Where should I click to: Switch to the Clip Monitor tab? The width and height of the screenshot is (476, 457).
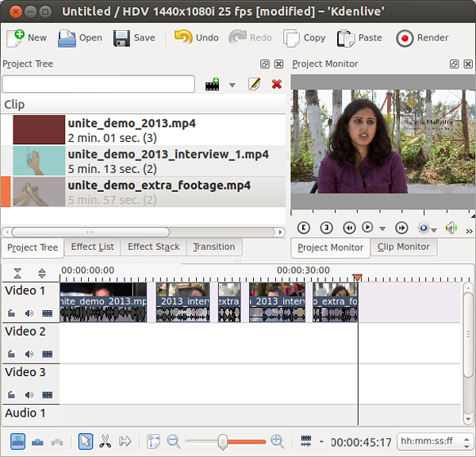(x=403, y=247)
